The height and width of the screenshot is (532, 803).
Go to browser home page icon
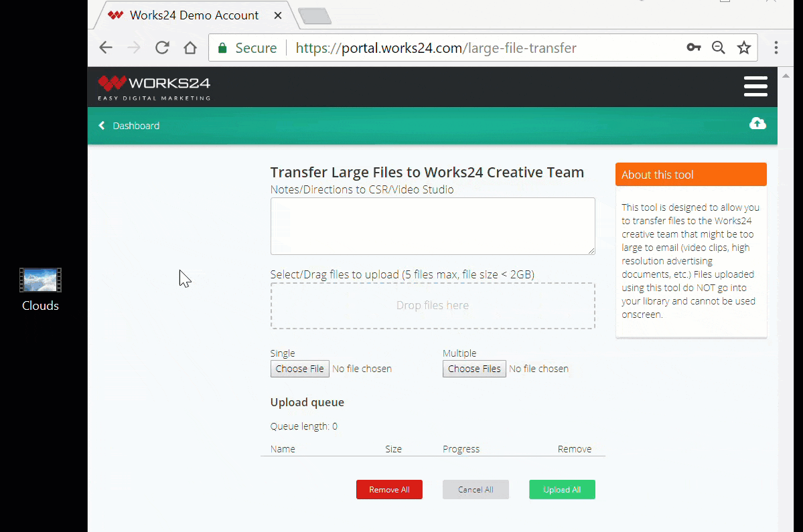point(190,48)
